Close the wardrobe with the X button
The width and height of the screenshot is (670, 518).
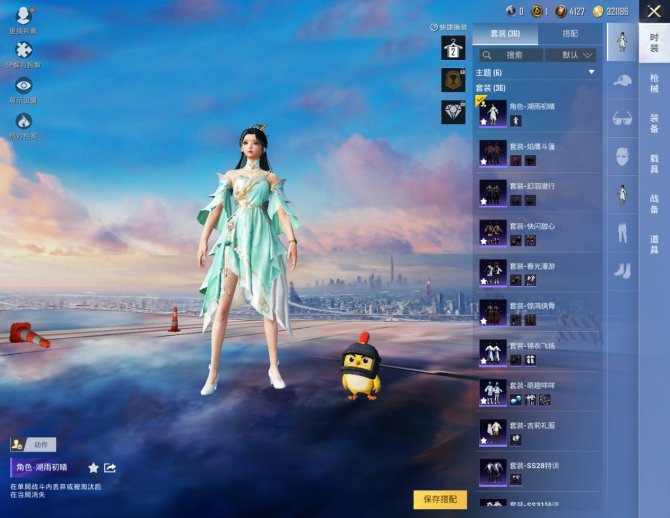point(654,12)
